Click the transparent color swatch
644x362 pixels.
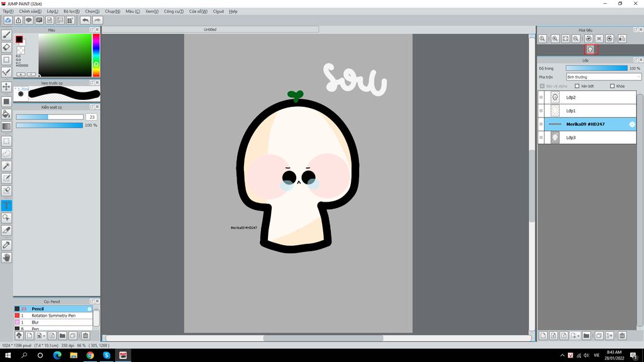click(21, 50)
